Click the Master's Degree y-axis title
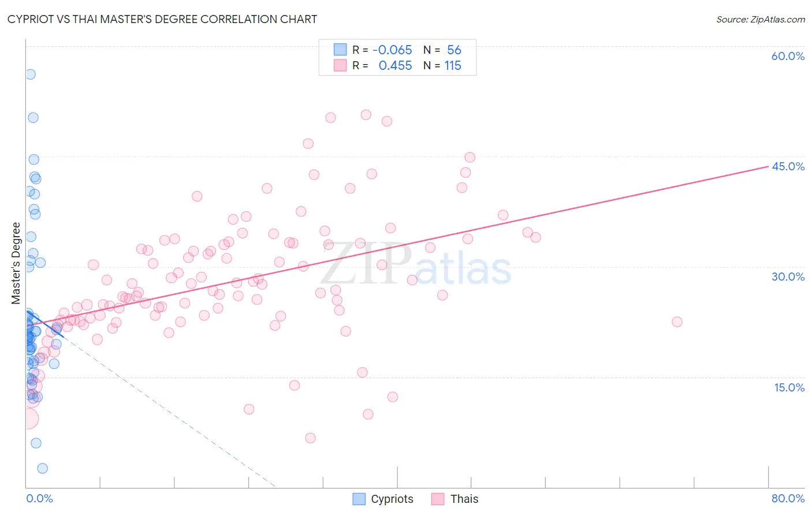Viewport: 812px width, 515px height. [16, 263]
